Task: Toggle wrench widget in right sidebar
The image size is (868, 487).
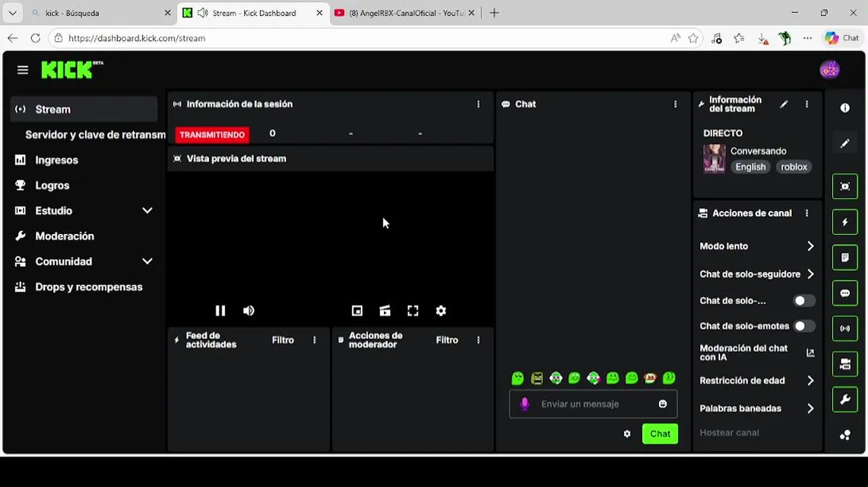Action: click(845, 400)
